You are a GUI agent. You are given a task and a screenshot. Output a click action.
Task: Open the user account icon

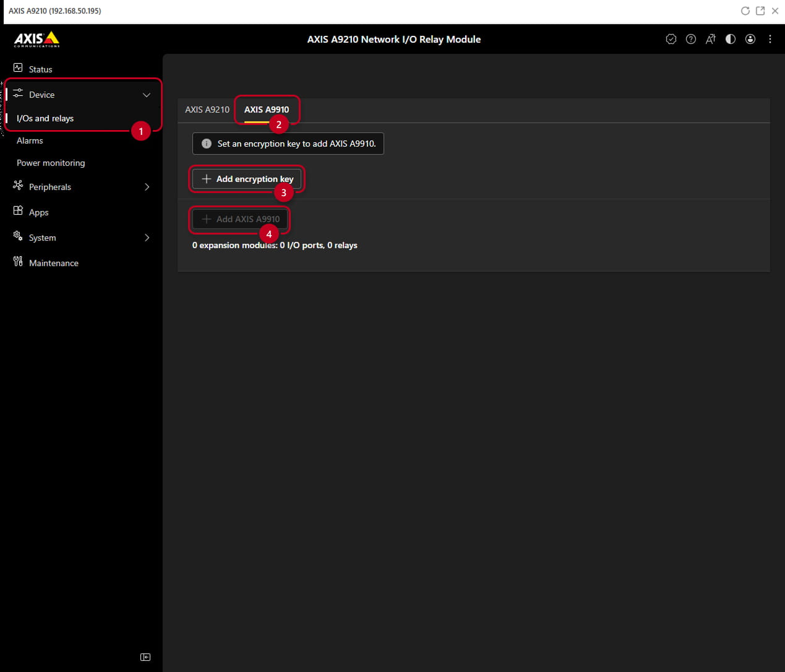pyautogui.click(x=750, y=39)
